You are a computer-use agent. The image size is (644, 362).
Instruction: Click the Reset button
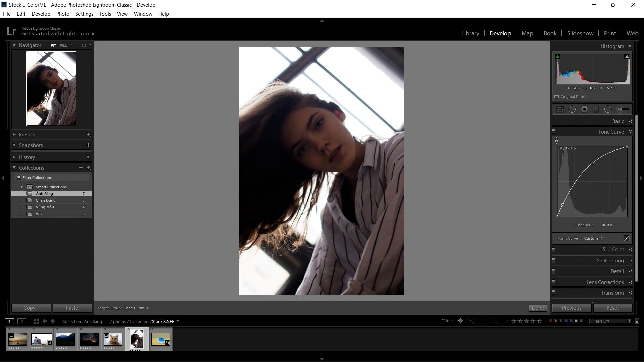[612, 308]
